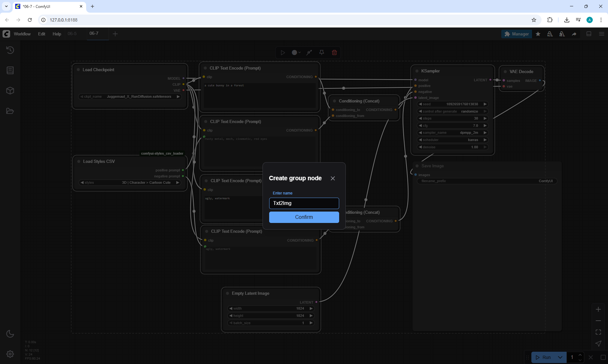Toggle dark theme moon icon
Viewport: 608px width, 364px height.
pos(10,334)
